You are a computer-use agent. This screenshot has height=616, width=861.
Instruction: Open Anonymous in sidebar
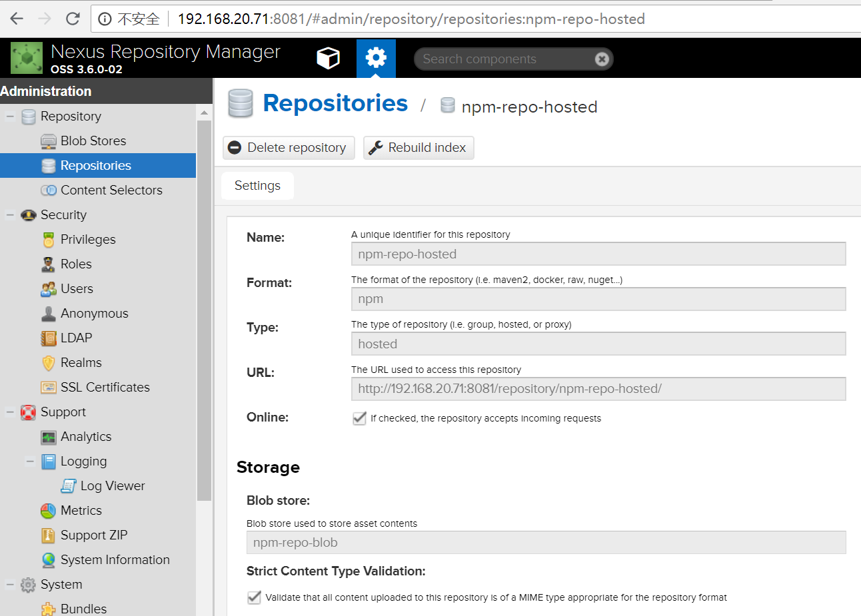click(x=94, y=314)
